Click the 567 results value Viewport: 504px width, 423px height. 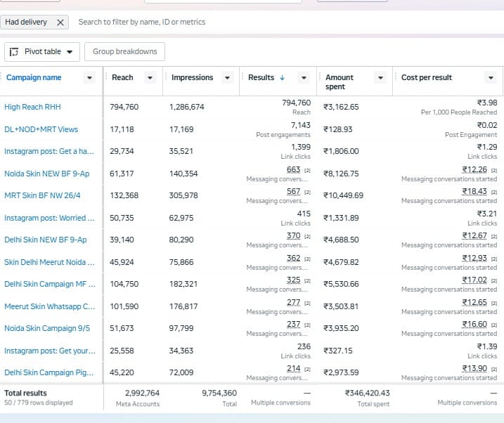click(x=293, y=191)
